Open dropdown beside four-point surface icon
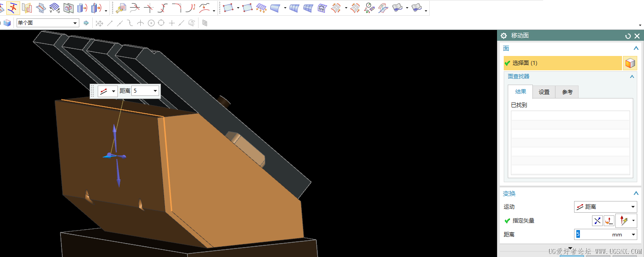This screenshot has height=257, width=644. tap(238, 8)
